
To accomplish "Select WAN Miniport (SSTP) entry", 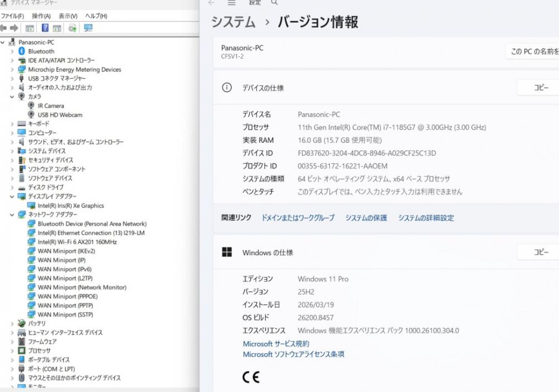I will 65,315.
